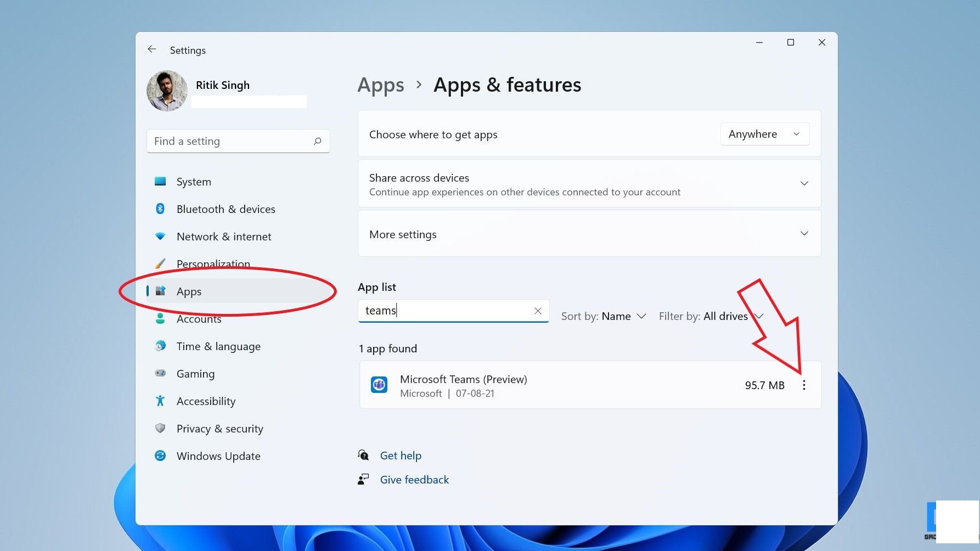Minimize the Settings window
980x551 pixels.
[x=759, y=42]
